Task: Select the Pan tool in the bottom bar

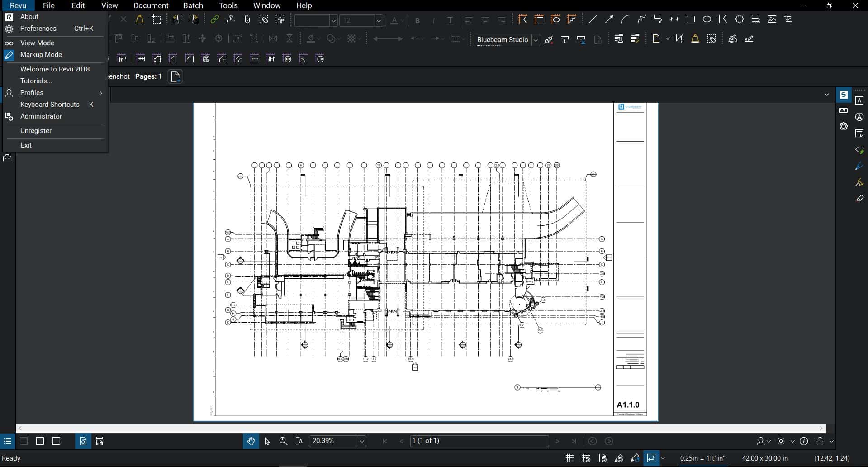Action: [251, 441]
